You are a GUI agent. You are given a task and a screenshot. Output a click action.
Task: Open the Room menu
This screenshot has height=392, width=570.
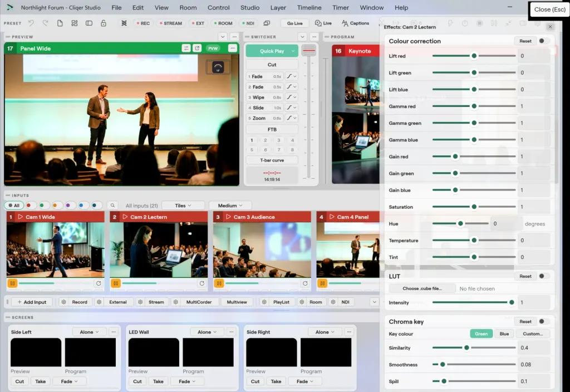[188, 8]
